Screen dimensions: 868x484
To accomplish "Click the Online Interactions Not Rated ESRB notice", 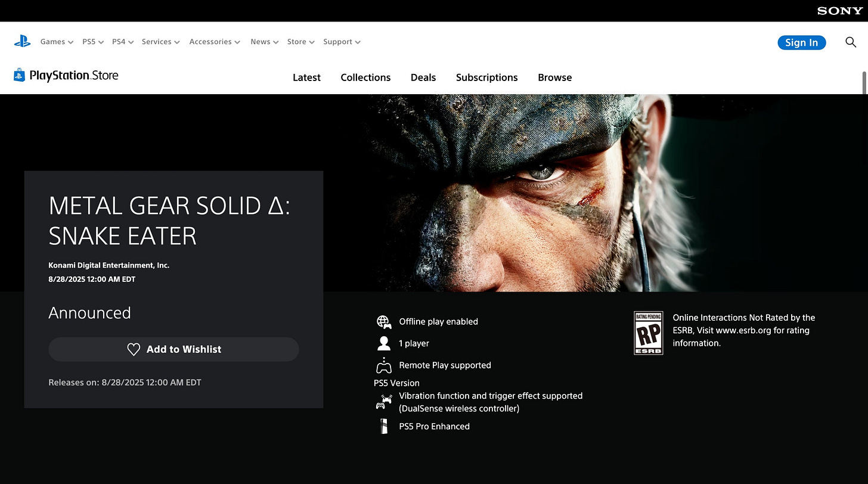I will coord(744,330).
